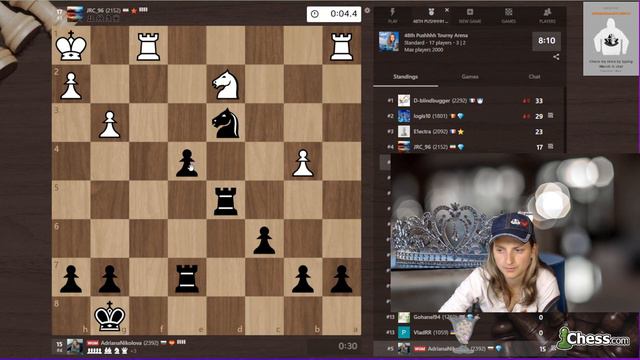
Task: Click the streamer webcam overlay
Action: (515, 233)
